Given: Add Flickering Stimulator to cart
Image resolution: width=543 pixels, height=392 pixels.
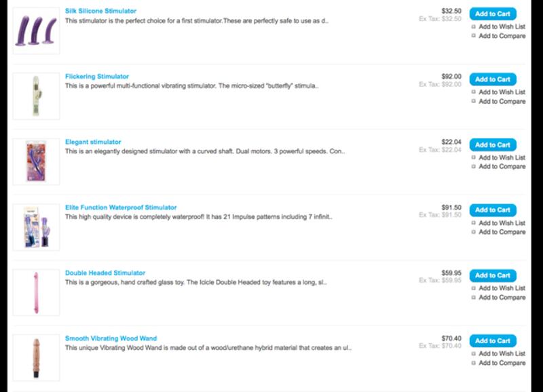Looking at the screenshot, I should [x=492, y=79].
